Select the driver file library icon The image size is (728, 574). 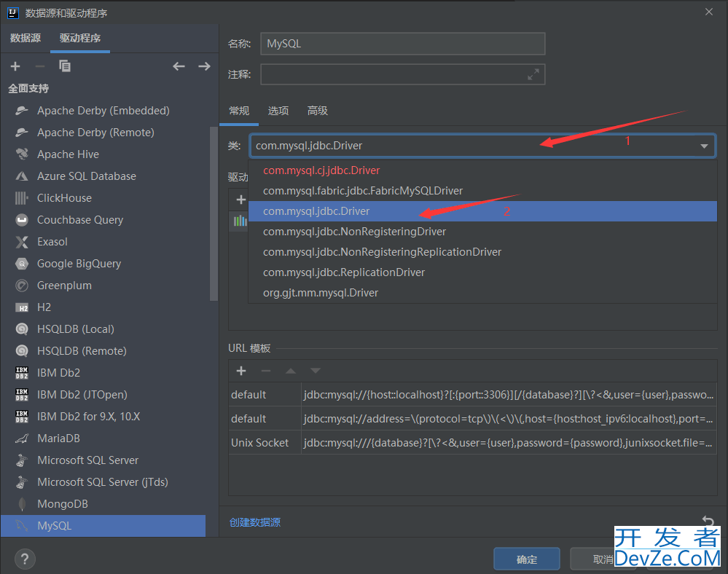pos(240,221)
